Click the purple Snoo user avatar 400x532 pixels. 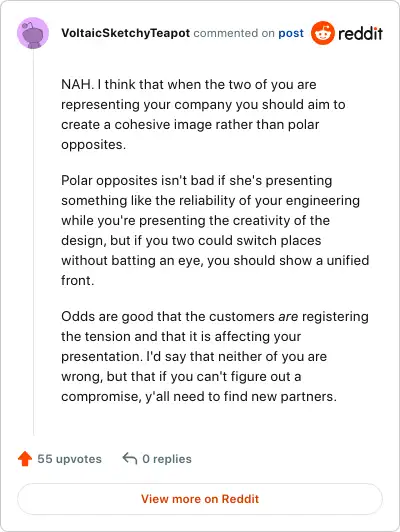(33, 33)
